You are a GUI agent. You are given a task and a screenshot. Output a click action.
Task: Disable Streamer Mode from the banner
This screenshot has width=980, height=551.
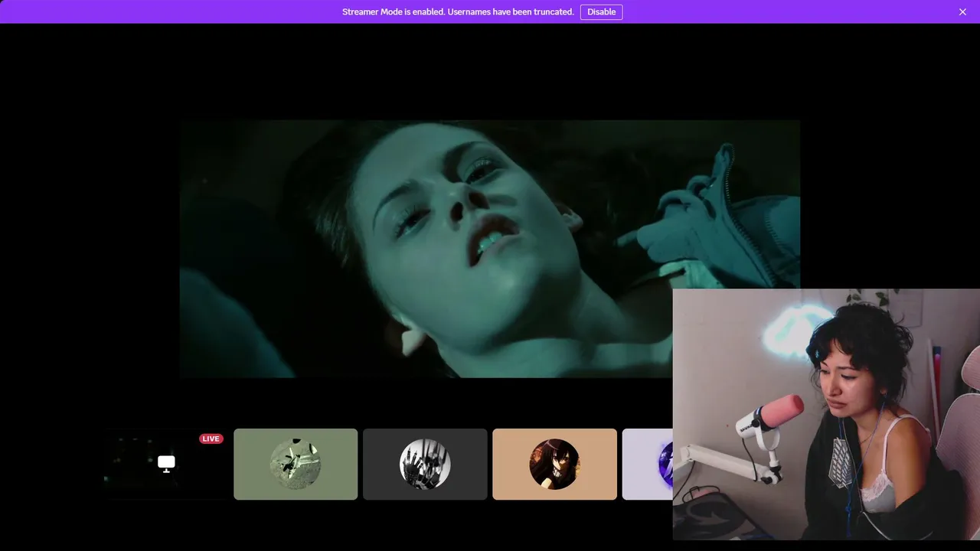coord(601,12)
